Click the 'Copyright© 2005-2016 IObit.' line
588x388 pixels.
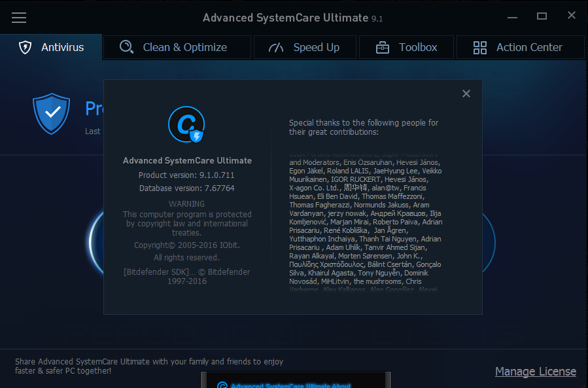coord(187,245)
